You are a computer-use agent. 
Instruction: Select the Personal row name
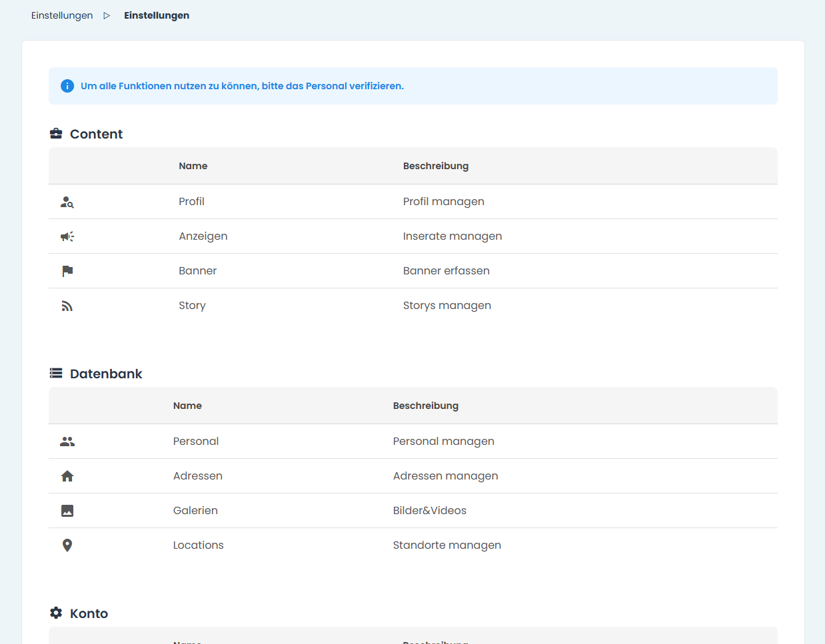tap(196, 442)
